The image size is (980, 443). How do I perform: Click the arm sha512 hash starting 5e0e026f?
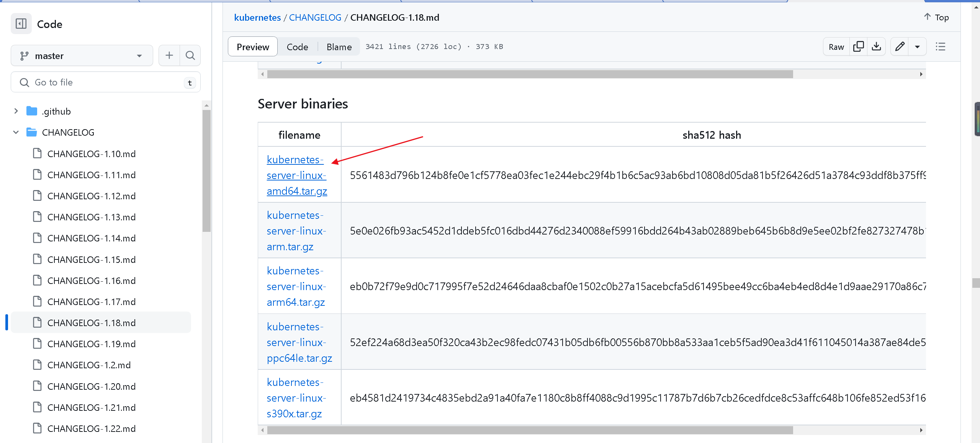click(638, 231)
